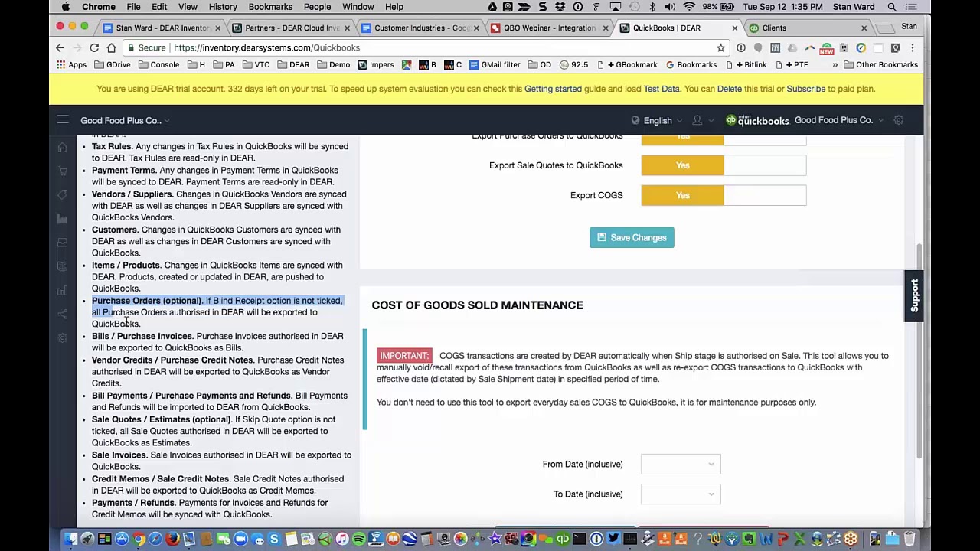Open the English language selector
Viewport: 980px width, 551px height.
tap(658, 120)
